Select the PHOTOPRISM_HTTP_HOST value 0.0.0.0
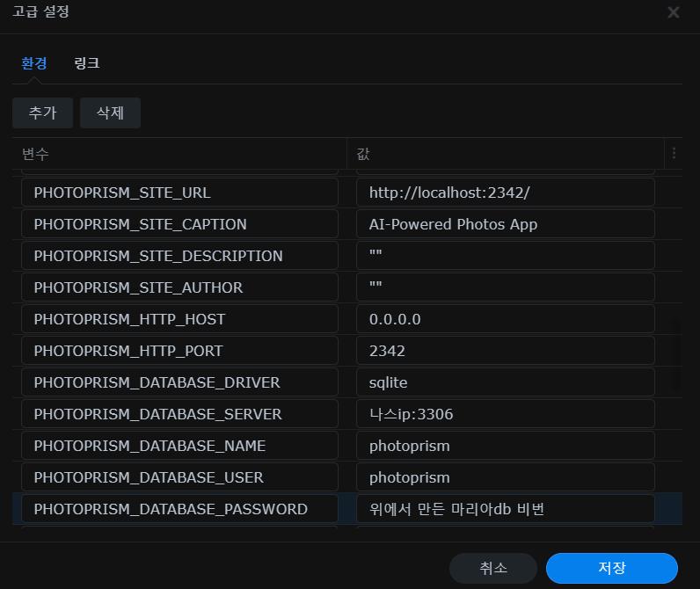Viewport: 700px width, 589px height. click(506, 319)
